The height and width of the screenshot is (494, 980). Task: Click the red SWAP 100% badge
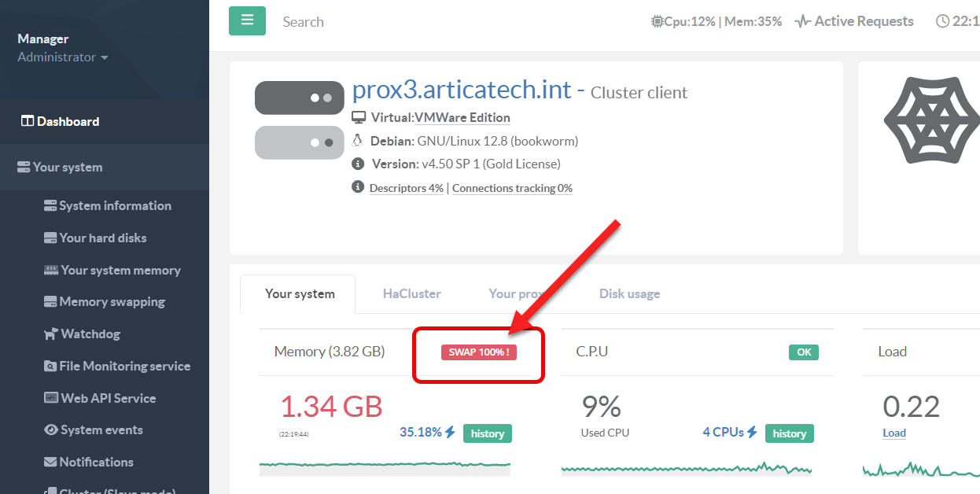(x=478, y=352)
